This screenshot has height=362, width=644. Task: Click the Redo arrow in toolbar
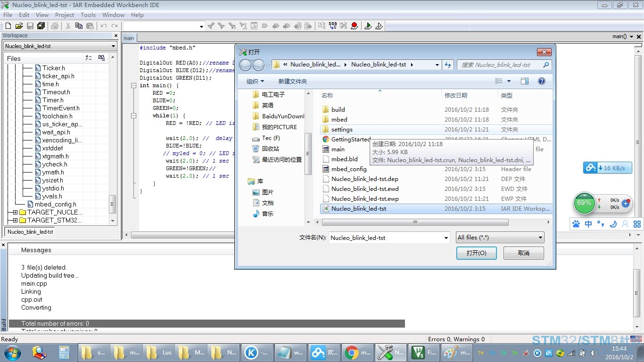pyautogui.click(x=114, y=26)
